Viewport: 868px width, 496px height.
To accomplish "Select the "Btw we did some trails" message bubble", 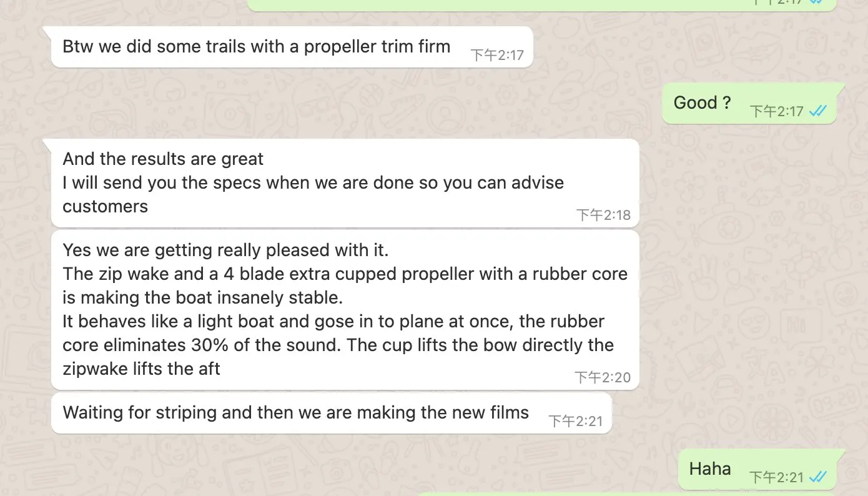I will click(256, 47).
